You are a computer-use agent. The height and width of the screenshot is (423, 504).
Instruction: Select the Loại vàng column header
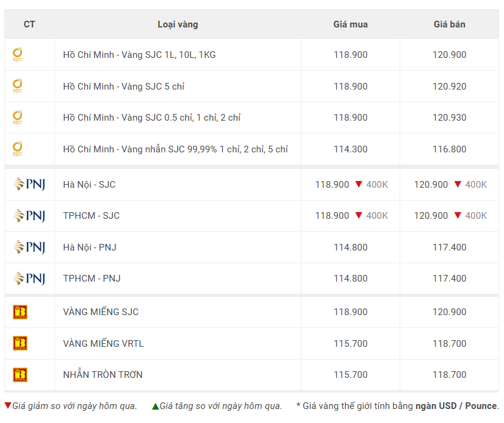(178, 24)
